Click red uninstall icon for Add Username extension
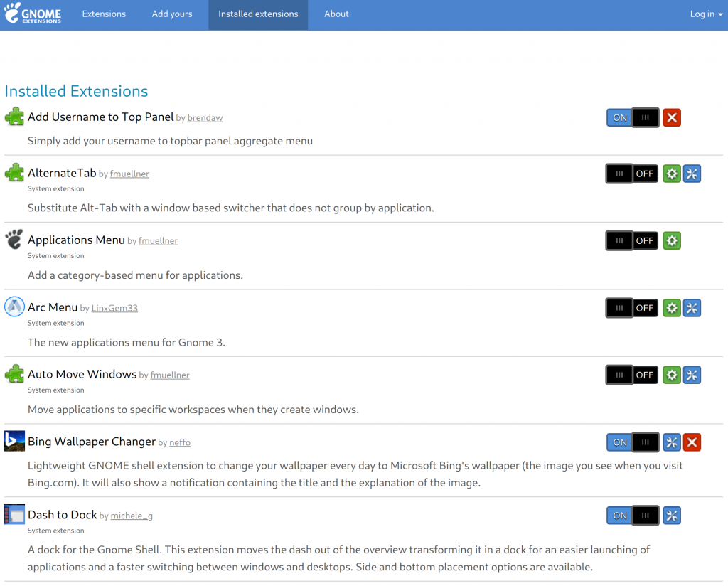Viewport: 728px width, 586px height. click(672, 118)
